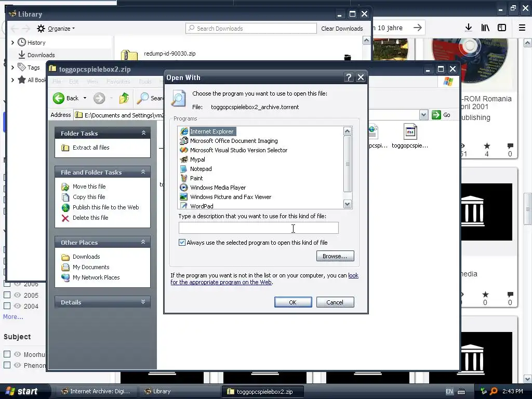Choose Windows Picture and Fax Viewer

225,197
